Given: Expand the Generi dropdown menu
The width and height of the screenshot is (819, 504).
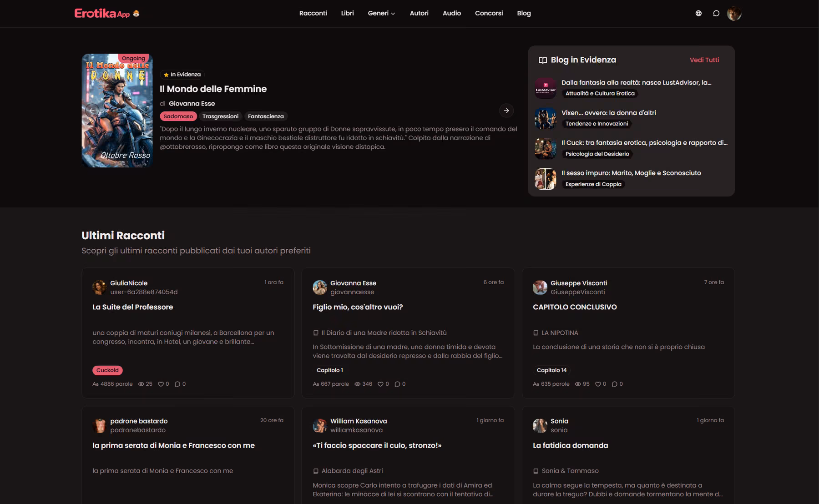Looking at the screenshot, I should (381, 13).
